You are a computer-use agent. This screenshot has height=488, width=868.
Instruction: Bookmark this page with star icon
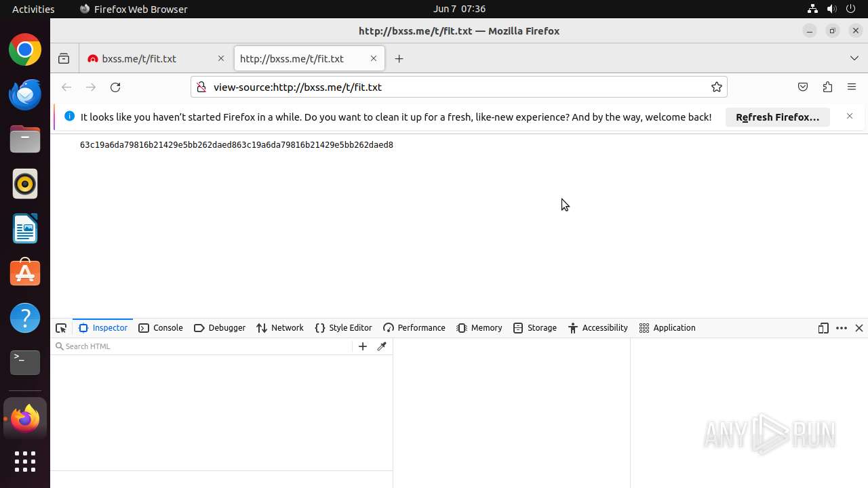coord(716,87)
